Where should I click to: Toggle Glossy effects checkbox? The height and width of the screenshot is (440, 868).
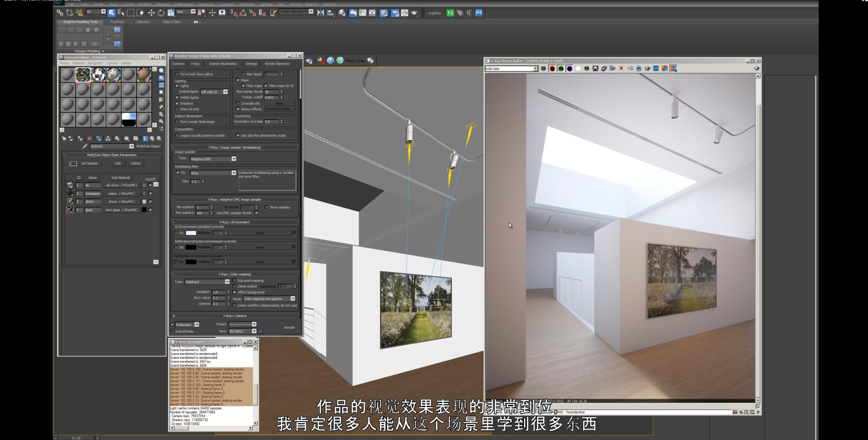(238, 109)
